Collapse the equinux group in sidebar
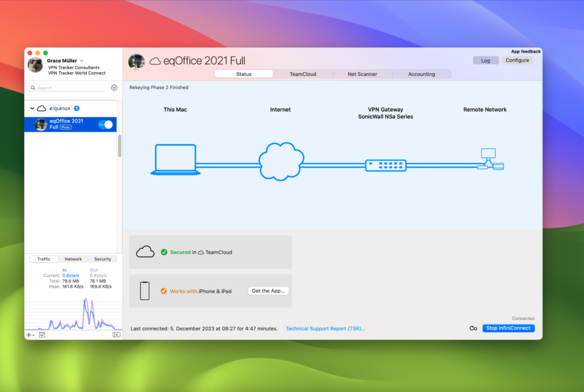This screenshot has height=392, width=584. point(31,108)
